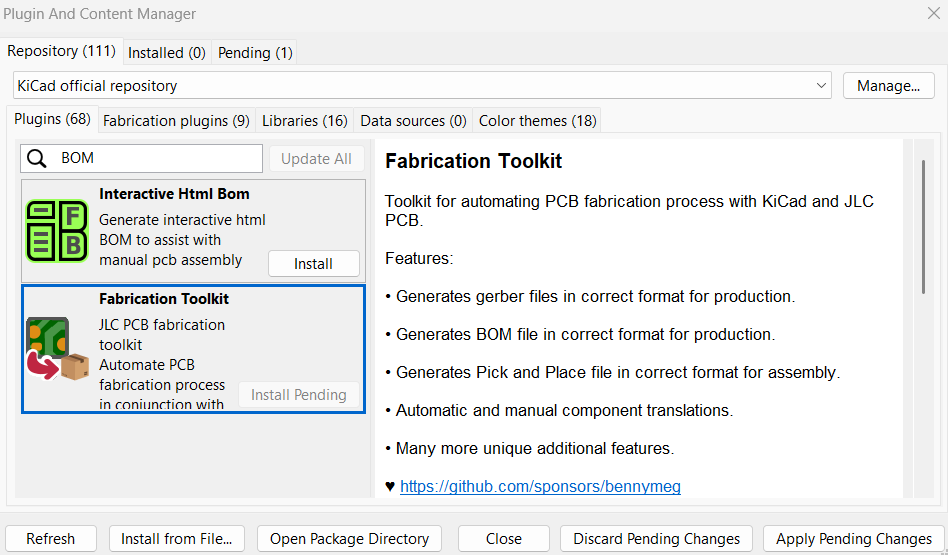Switch to the Repository (111) tab
The height and width of the screenshot is (555, 948).
click(x=62, y=51)
